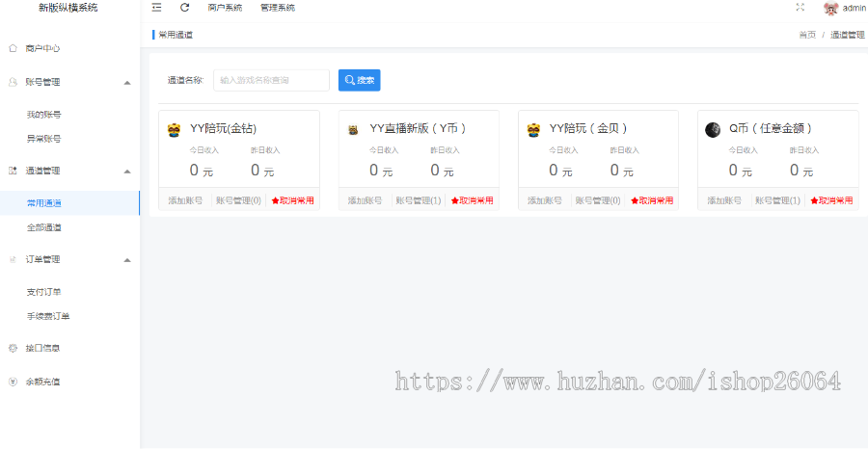868x449 pixels.
Task: Click 取消常用 on YY陪玩 (金贝) card
Action: point(652,200)
